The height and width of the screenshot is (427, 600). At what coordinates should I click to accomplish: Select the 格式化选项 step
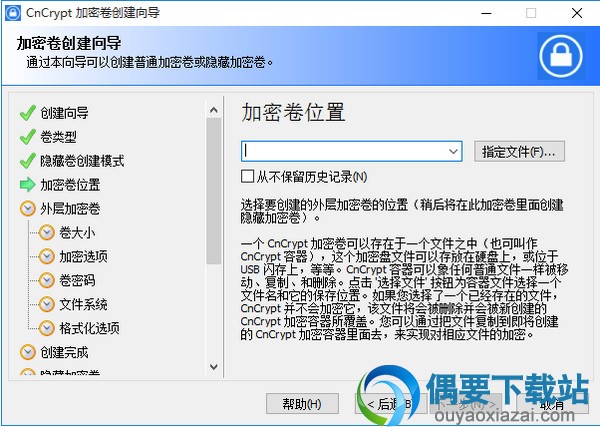point(90,328)
